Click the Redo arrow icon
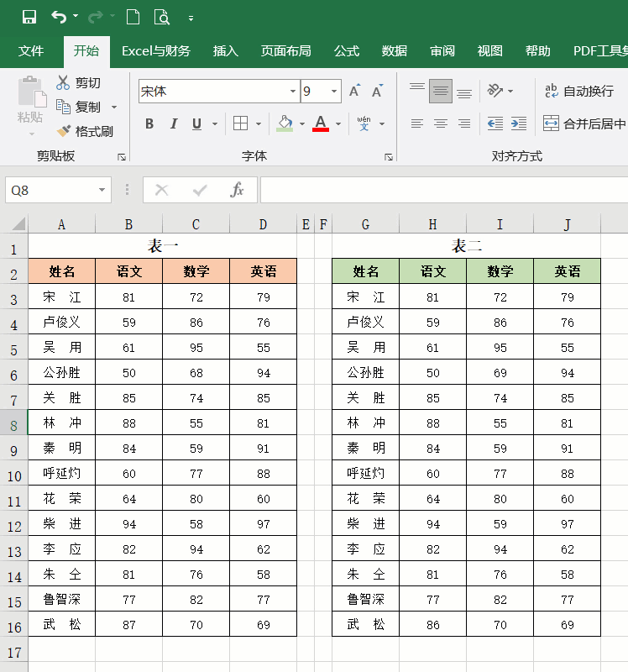Image resolution: width=628 pixels, height=672 pixels. tap(95, 17)
